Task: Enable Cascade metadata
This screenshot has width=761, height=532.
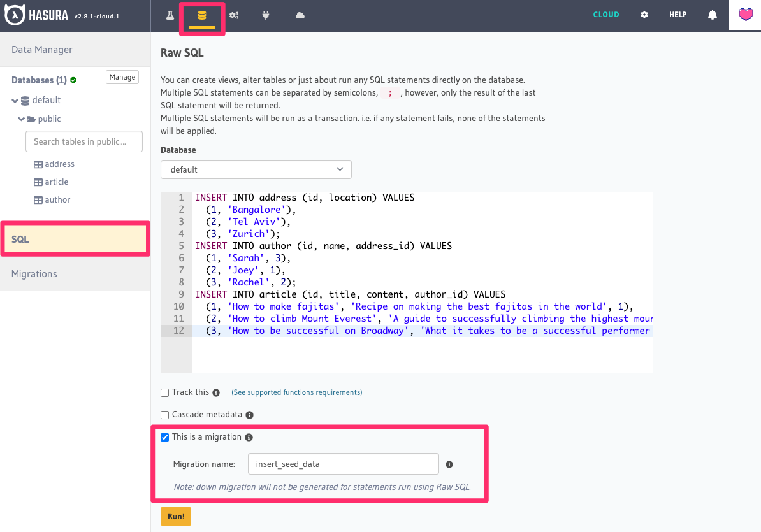Action: [x=164, y=415]
